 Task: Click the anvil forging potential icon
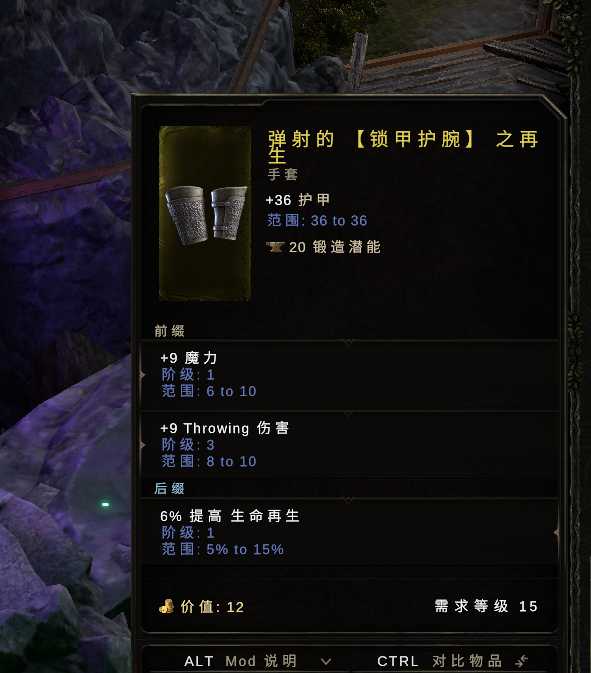click(x=275, y=247)
